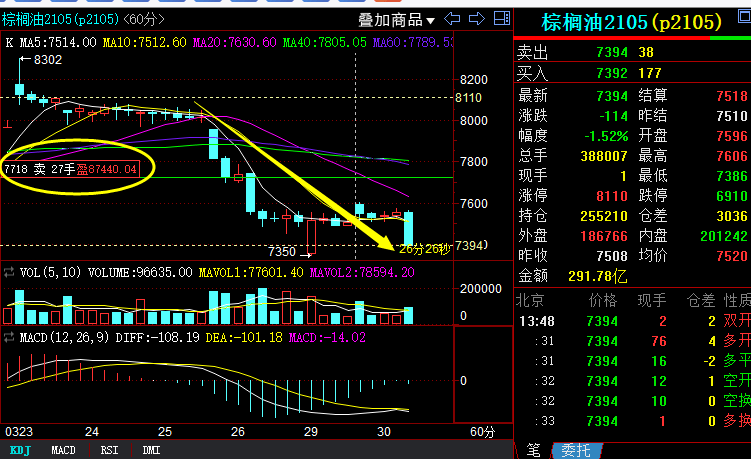
Task: Click the 性质 column header in trades list
Action: [x=737, y=300]
